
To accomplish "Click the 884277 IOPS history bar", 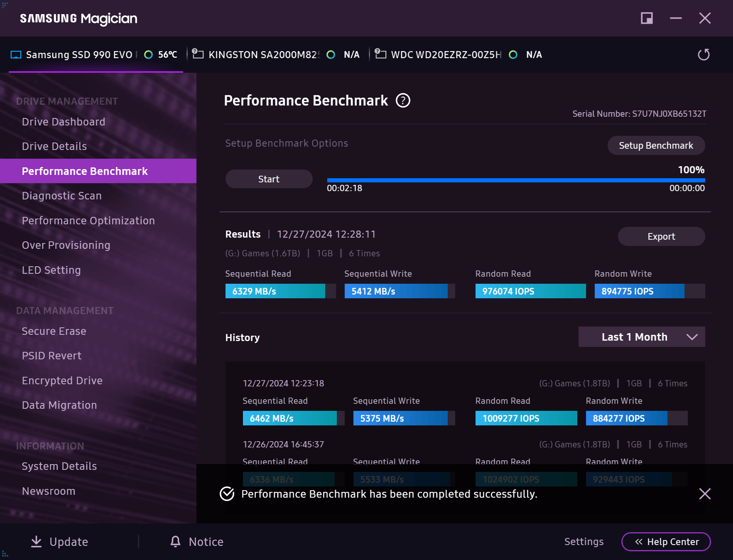I will 637,418.
